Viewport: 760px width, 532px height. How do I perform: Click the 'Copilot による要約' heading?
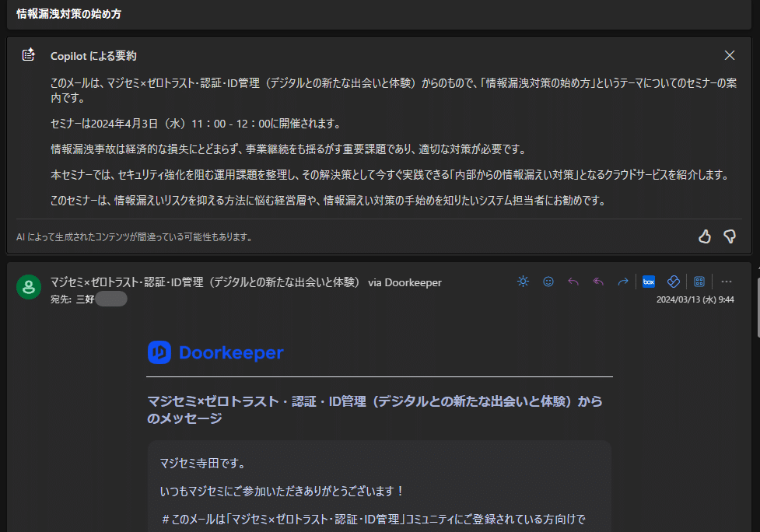tap(93, 56)
